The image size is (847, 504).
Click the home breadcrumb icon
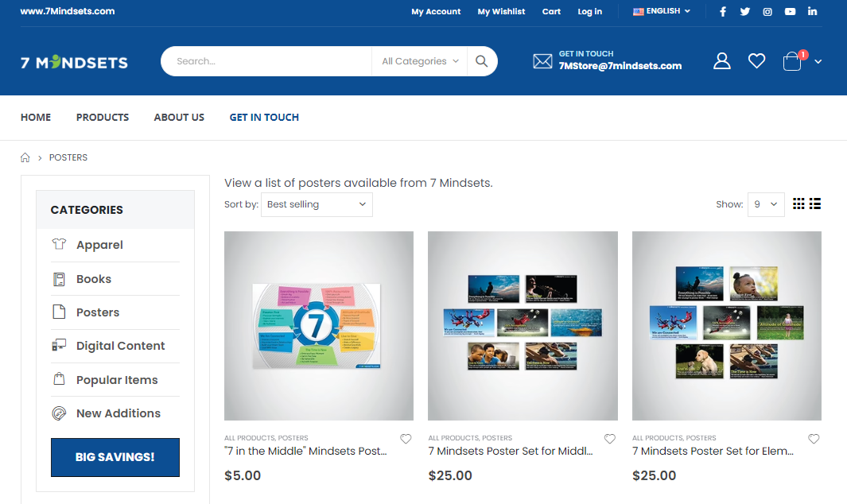click(25, 157)
